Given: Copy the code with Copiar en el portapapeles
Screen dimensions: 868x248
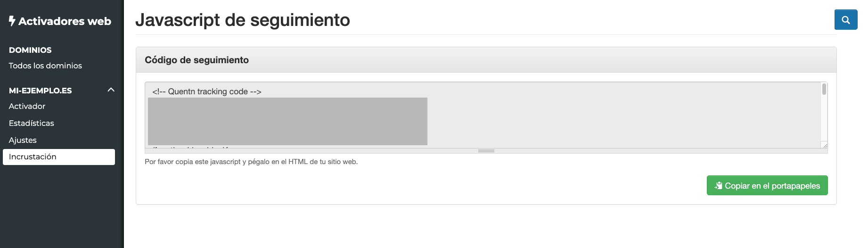Looking at the screenshot, I should [767, 185].
